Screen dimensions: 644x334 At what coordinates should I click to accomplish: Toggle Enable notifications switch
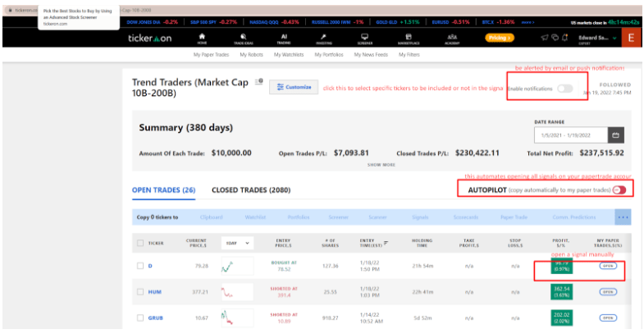click(565, 89)
